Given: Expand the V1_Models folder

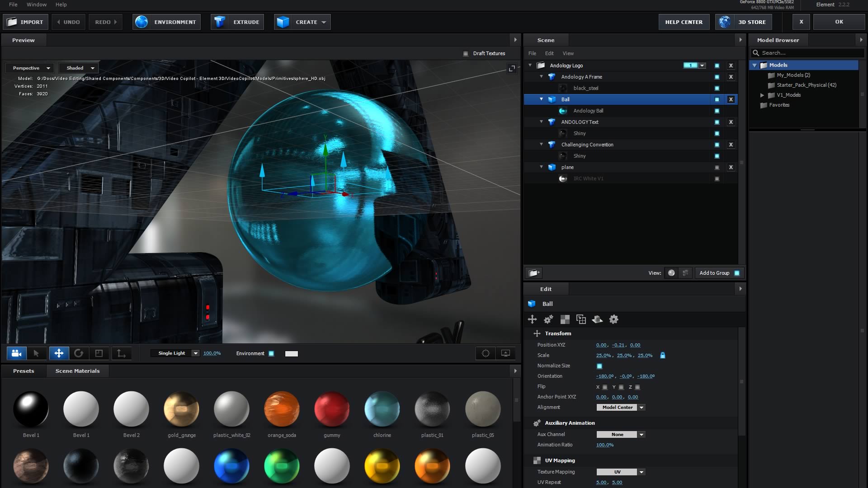Looking at the screenshot, I should click(x=762, y=95).
